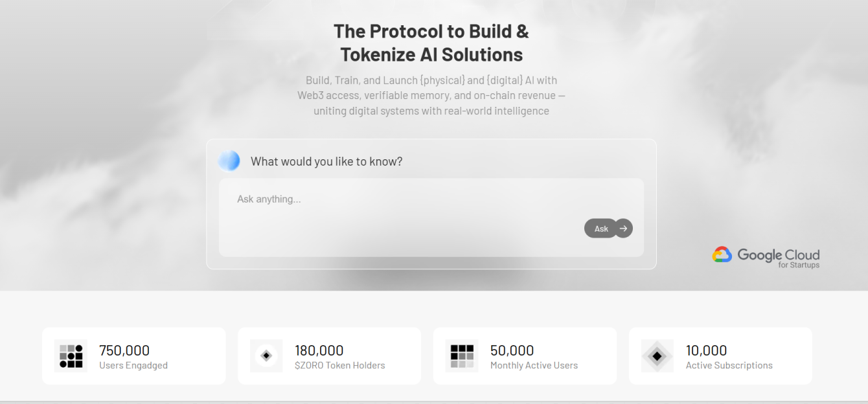Viewport: 868px width, 404px height.
Task: Click the $ZORO Token Holders diamond icon
Action: point(266,355)
